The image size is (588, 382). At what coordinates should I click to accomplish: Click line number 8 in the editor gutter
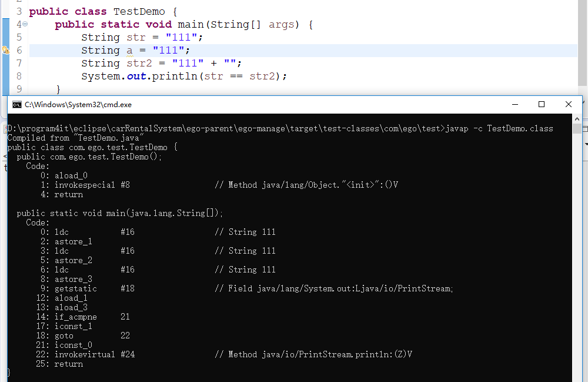pyautogui.click(x=19, y=76)
